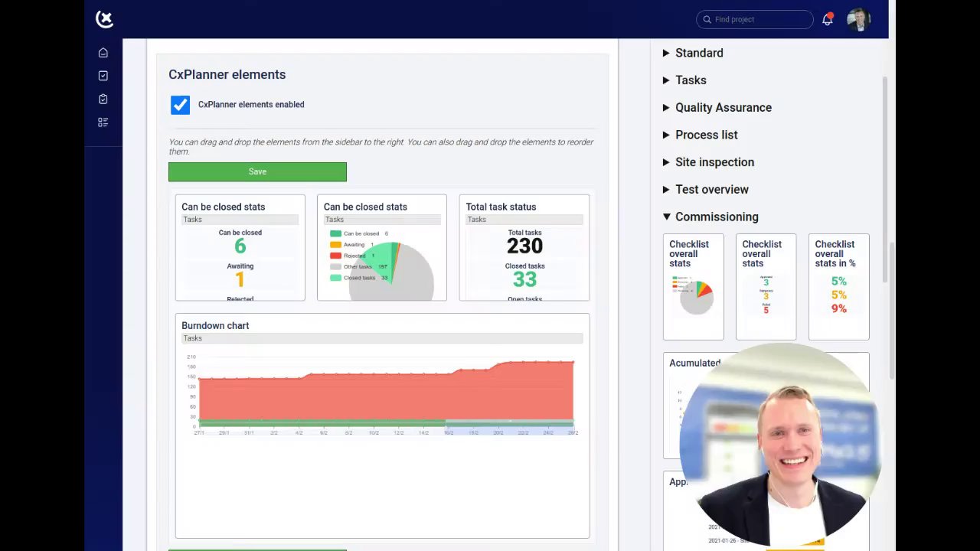Screen dimensions: 980x551
Task: Open the list view sidebar icon
Action: click(x=103, y=122)
